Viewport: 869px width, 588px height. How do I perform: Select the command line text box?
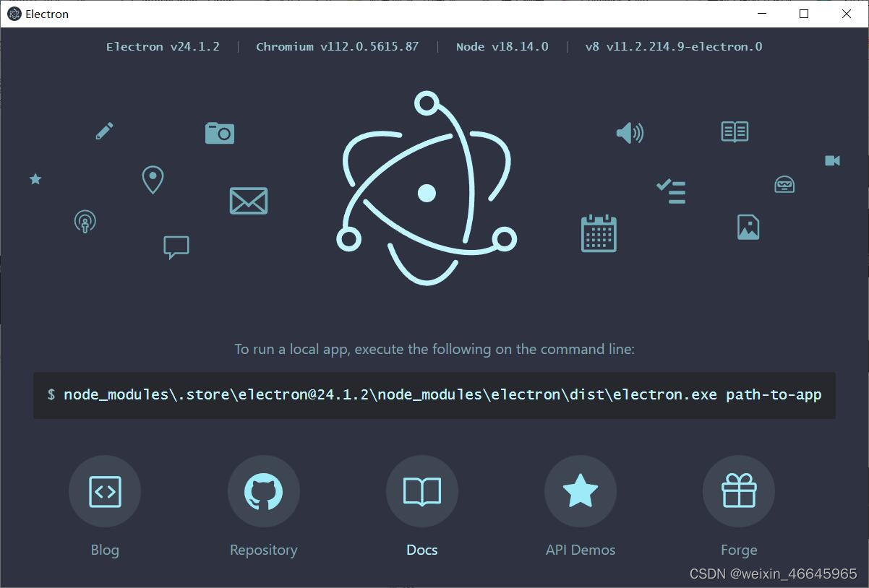click(x=434, y=394)
